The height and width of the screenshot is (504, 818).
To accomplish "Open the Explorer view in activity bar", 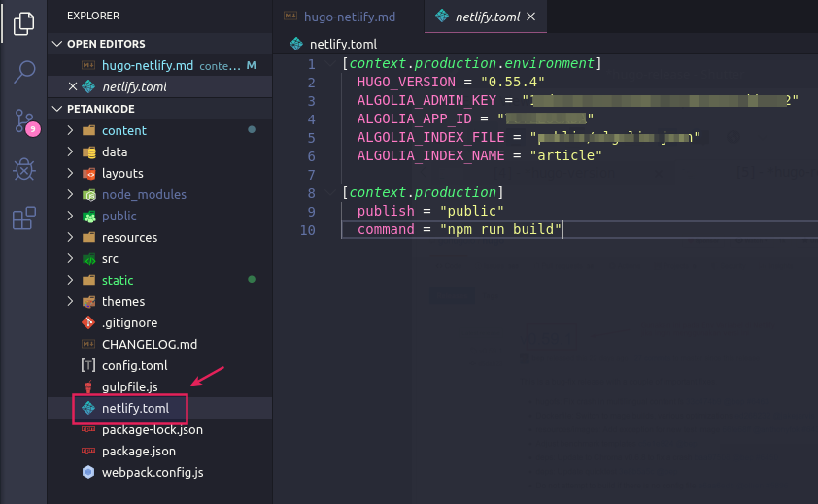I will (23, 23).
